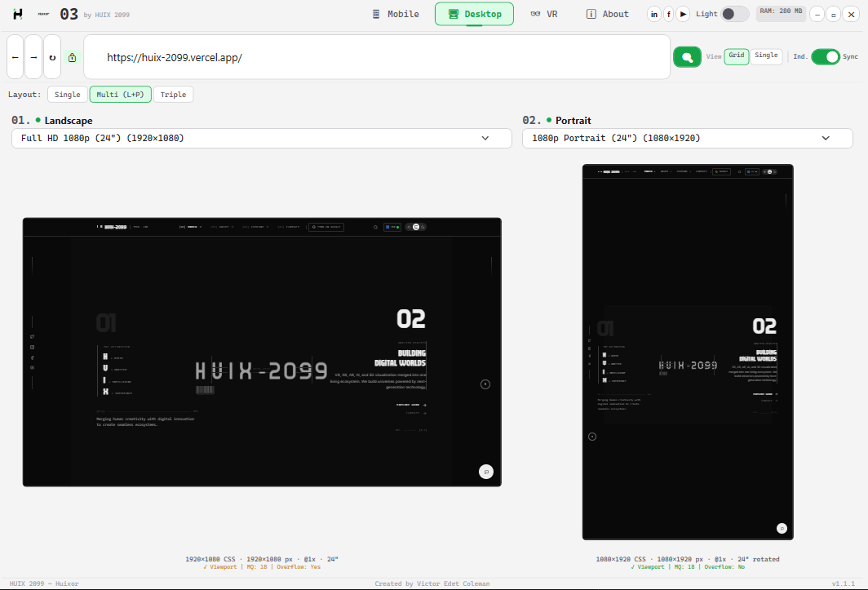This screenshot has width=868, height=590.
Task: Expand the Portrait device resolution dropdown
Action: 687,138
